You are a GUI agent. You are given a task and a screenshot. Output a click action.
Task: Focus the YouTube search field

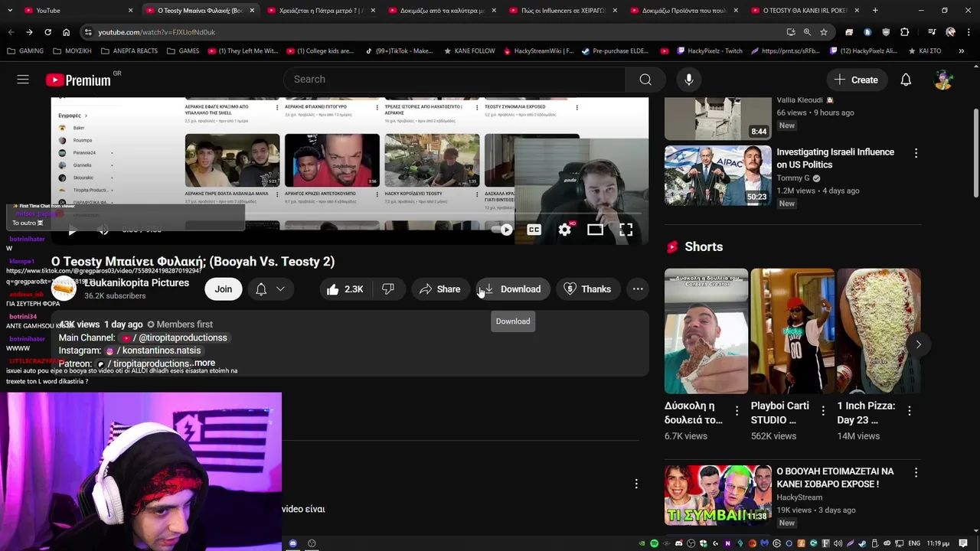coord(455,80)
